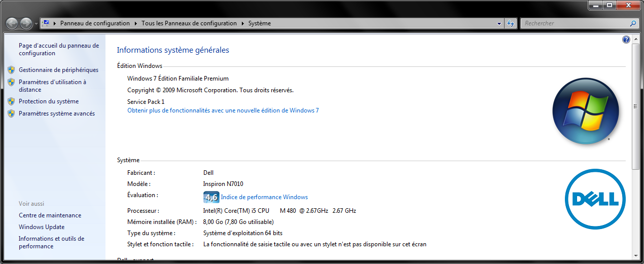The width and height of the screenshot is (644, 264).
Task: Open help with the blue question mark icon
Action: [x=626, y=40]
